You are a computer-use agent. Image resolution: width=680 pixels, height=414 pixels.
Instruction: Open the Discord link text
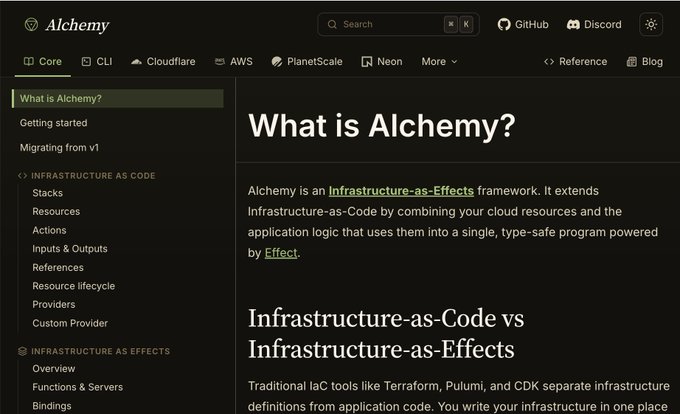(x=602, y=24)
